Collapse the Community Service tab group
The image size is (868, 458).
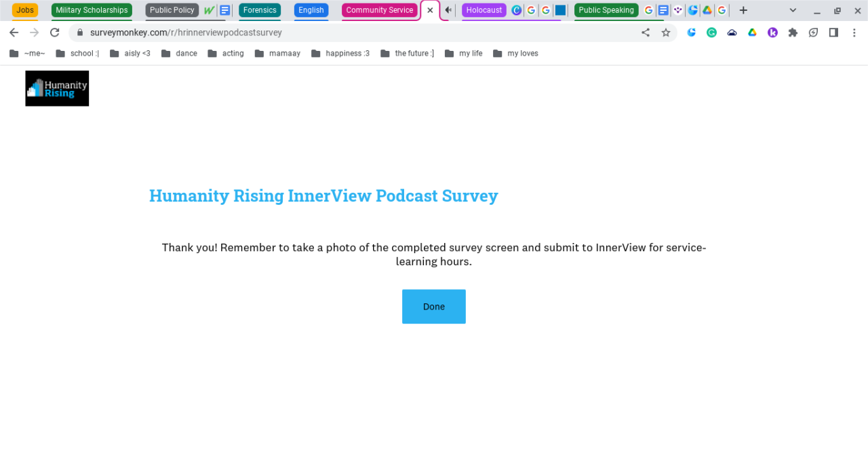(380, 10)
